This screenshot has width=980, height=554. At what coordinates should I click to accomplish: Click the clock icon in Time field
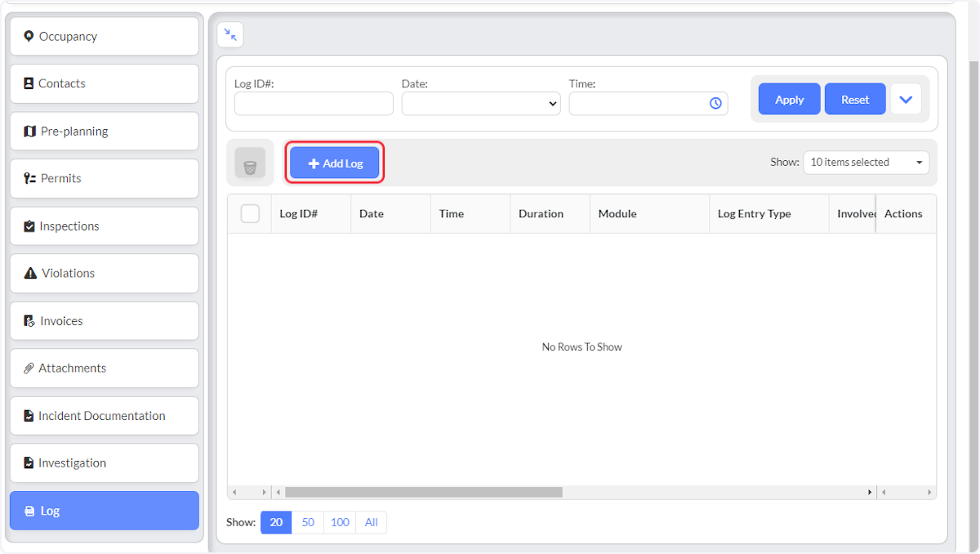(x=715, y=103)
